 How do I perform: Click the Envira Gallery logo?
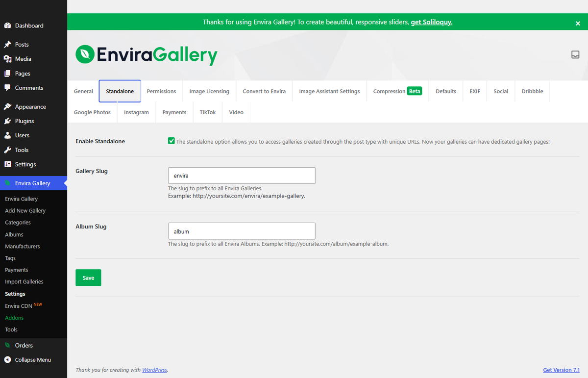tap(146, 55)
